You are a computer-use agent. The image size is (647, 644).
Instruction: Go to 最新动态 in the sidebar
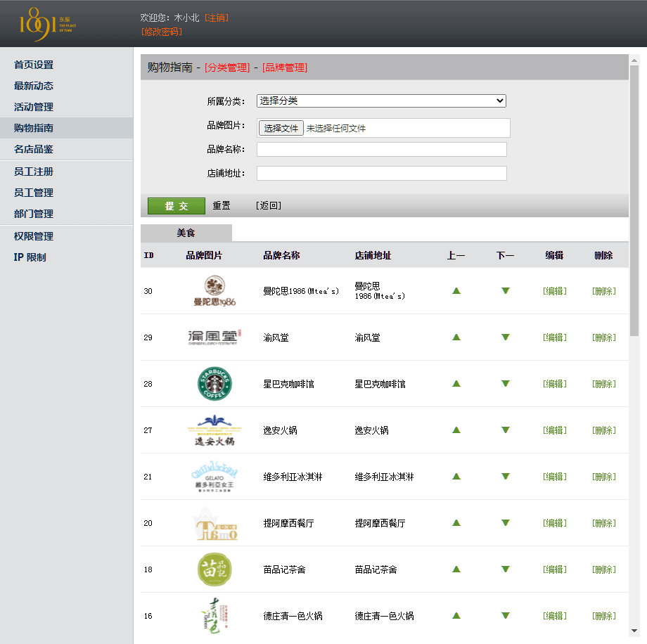pyautogui.click(x=34, y=86)
